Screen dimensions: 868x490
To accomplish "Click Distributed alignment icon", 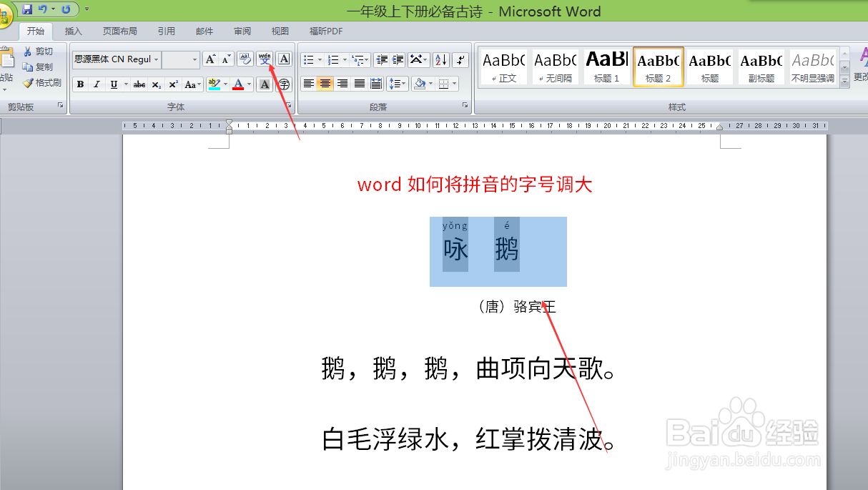I will pyautogui.click(x=376, y=84).
